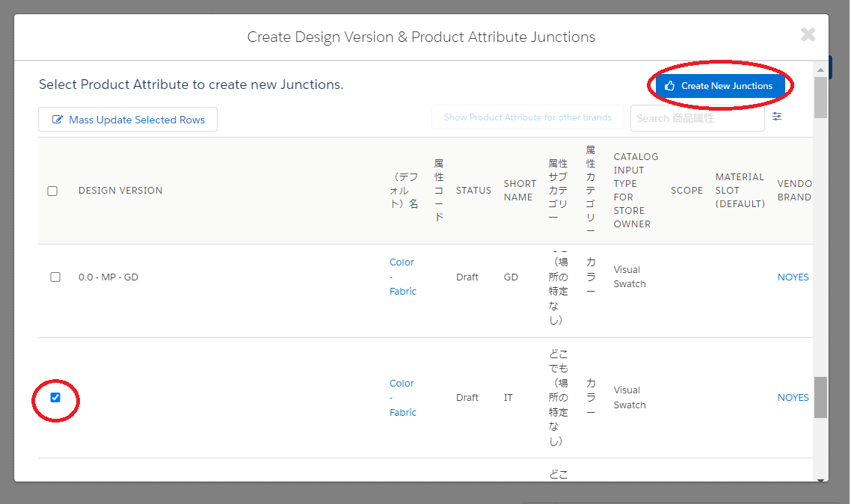Image resolution: width=851 pixels, height=504 pixels.
Task: Click the scrollbar up arrow
Action: click(820, 70)
